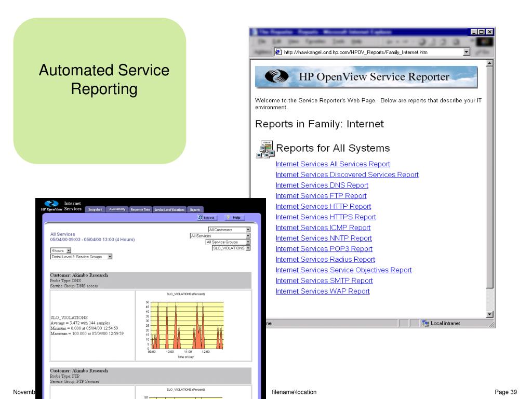Click the DNS SLO_VIOLATIONS chart
Viewport: 532px width, 399px height.
[x=193, y=325]
